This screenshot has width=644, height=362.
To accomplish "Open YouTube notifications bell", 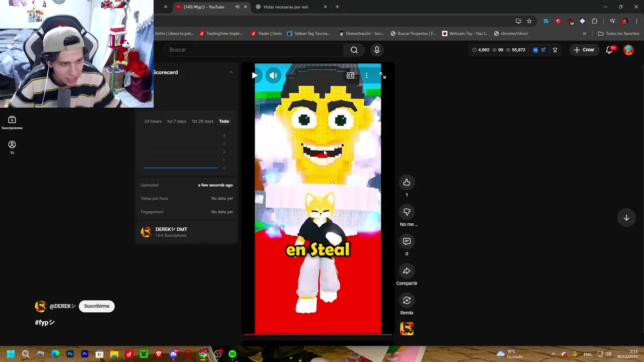I will (x=609, y=50).
